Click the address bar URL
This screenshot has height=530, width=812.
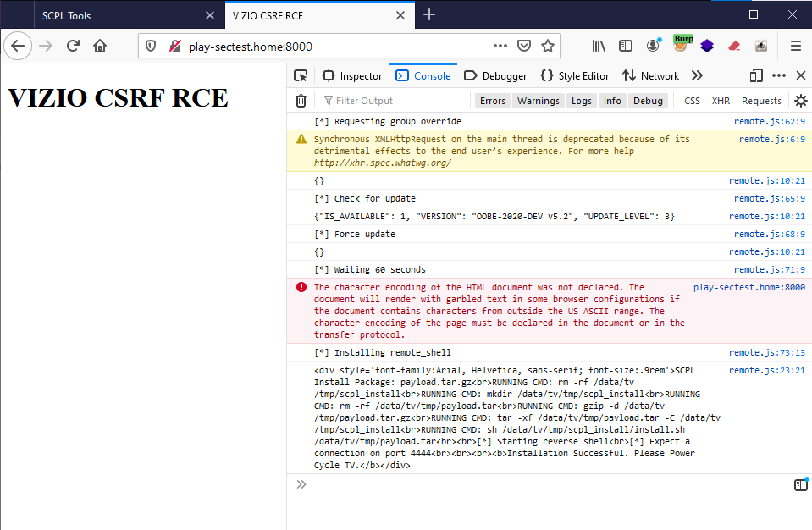pos(250,47)
